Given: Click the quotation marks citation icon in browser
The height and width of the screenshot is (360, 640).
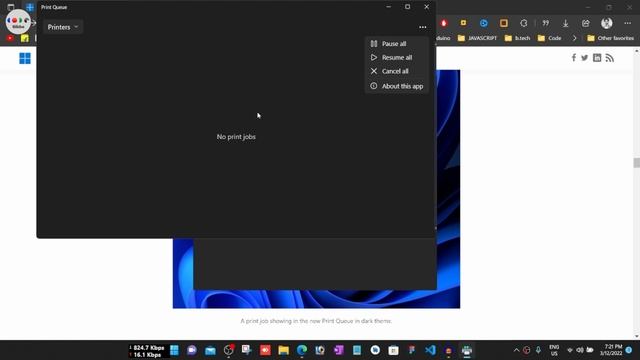Looking at the screenshot, I should 546,23.
